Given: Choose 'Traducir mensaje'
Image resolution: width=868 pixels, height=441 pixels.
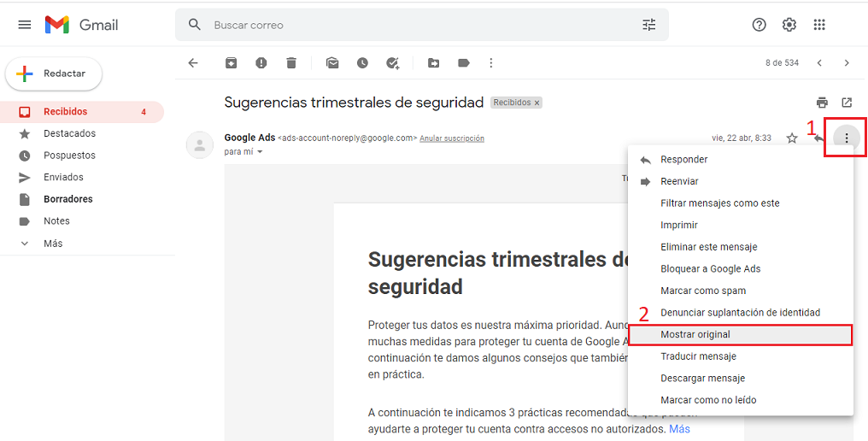Looking at the screenshot, I should coord(741,356).
